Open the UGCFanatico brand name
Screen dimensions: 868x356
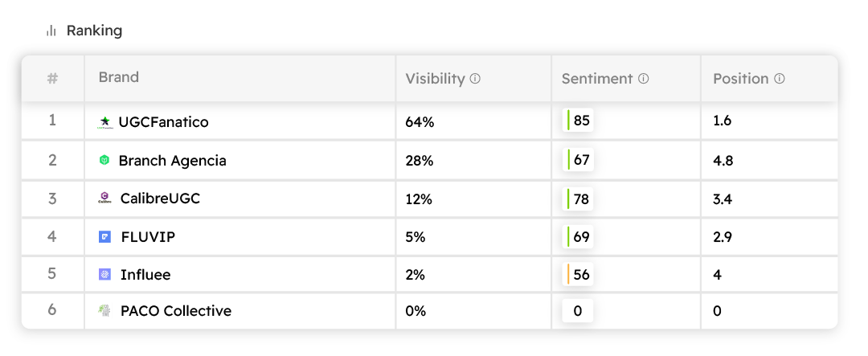click(163, 122)
